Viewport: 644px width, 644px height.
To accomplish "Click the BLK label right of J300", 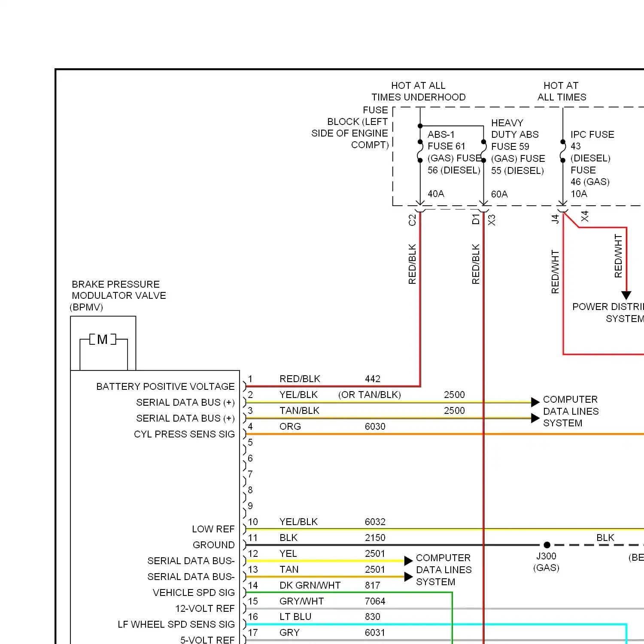I will click(605, 538).
